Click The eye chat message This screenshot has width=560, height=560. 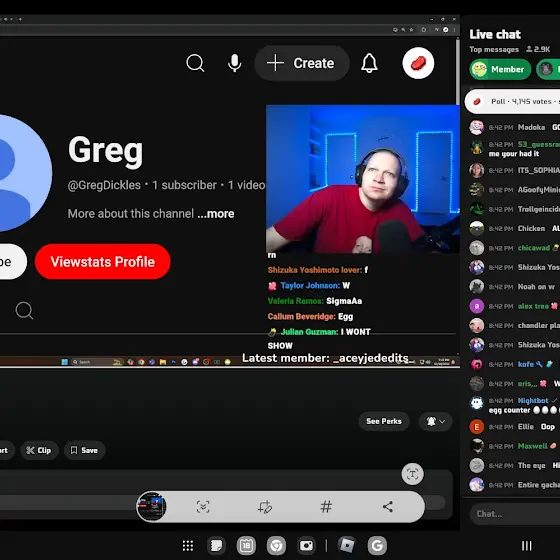click(515, 466)
